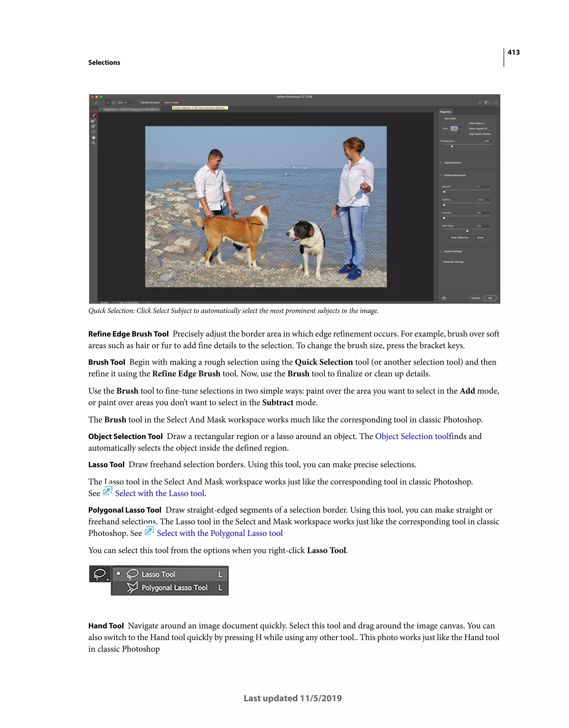Open the View mode thumbnail dropdown
This screenshot has height=728, width=569.
pyautogui.click(x=460, y=129)
